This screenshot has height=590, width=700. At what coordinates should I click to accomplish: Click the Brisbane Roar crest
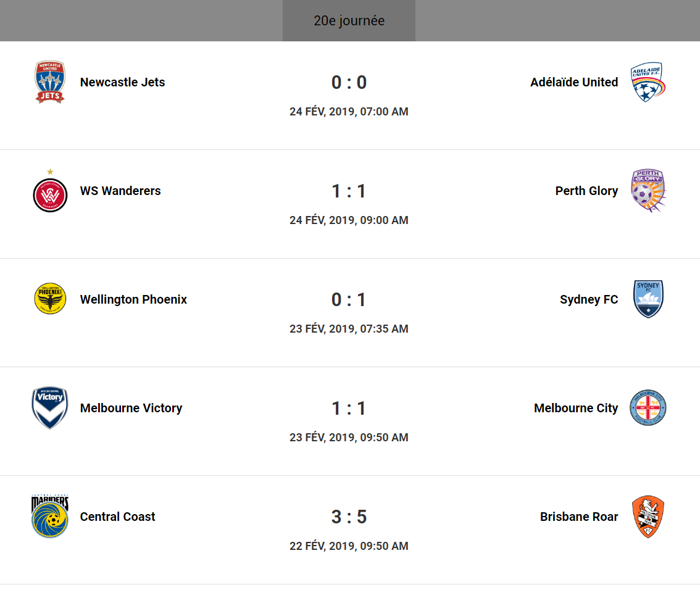[648, 517]
